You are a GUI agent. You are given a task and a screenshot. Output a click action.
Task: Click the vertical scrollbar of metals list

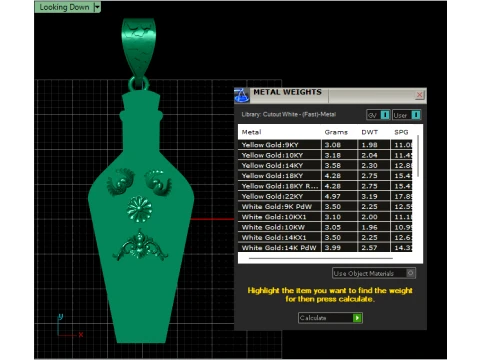pos(418,156)
